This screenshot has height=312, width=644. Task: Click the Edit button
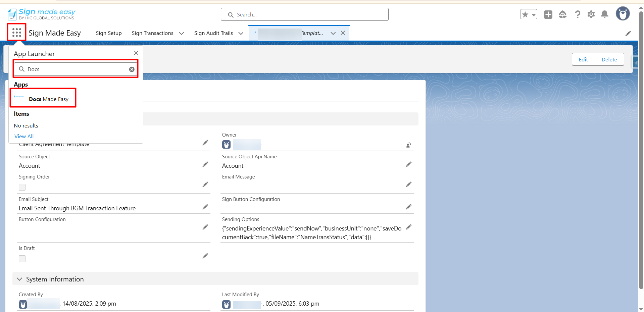[x=583, y=59]
